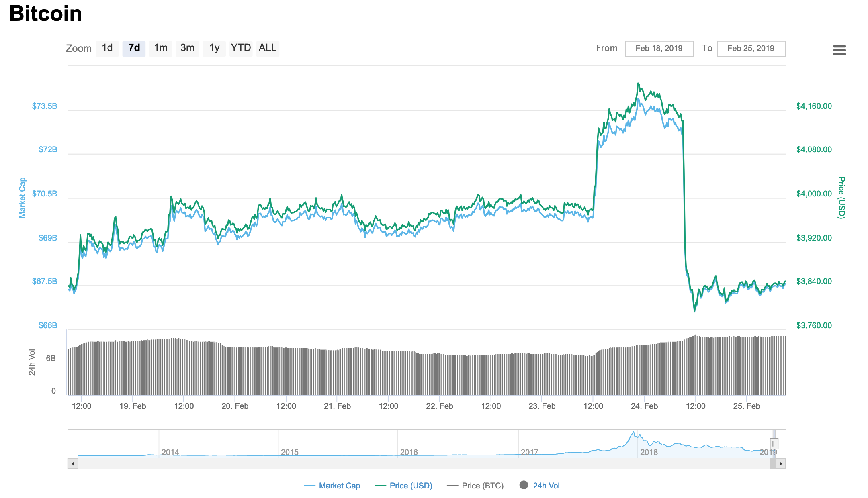Click the 24. Feb x-axis label
Screen dimensions: 868x498
point(645,406)
